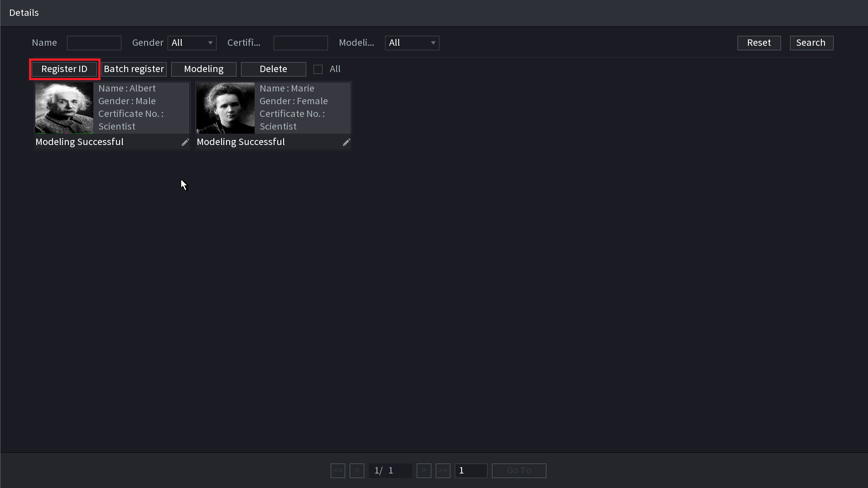The image size is (868, 488).
Task: Click the Go To button
Action: tap(519, 471)
